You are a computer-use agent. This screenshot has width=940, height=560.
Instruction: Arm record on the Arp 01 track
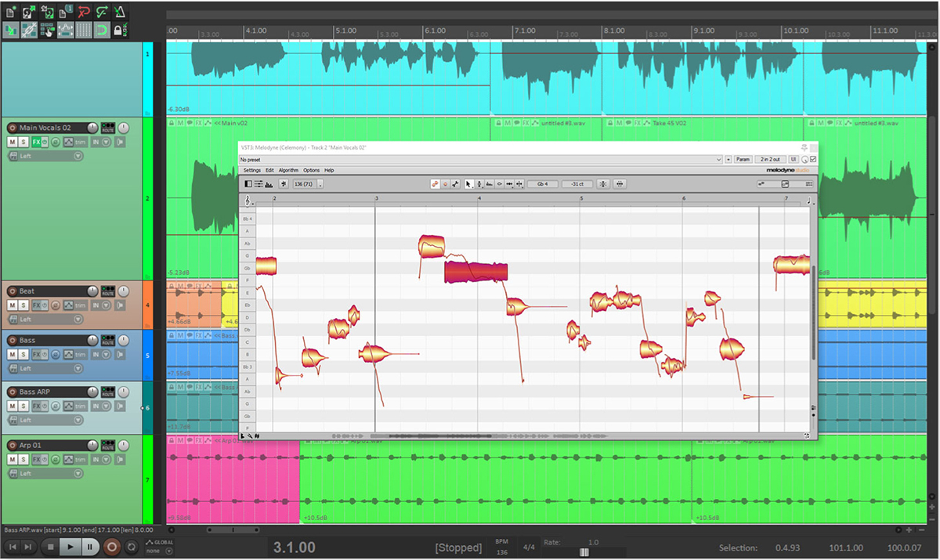13,445
